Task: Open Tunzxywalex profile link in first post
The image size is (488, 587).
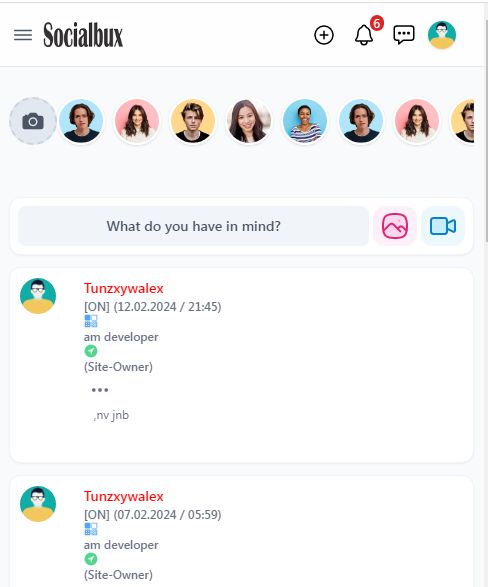Action: (x=123, y=288)
